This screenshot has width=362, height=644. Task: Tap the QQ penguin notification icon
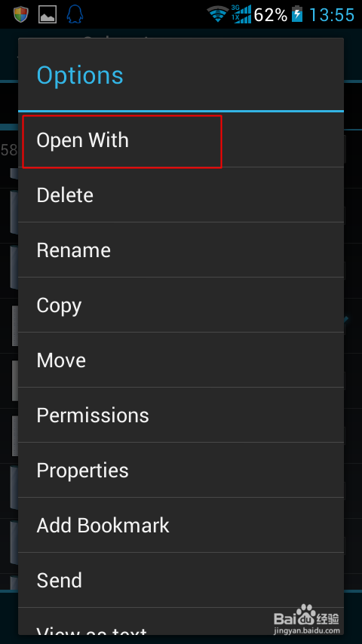coord(75,14)
